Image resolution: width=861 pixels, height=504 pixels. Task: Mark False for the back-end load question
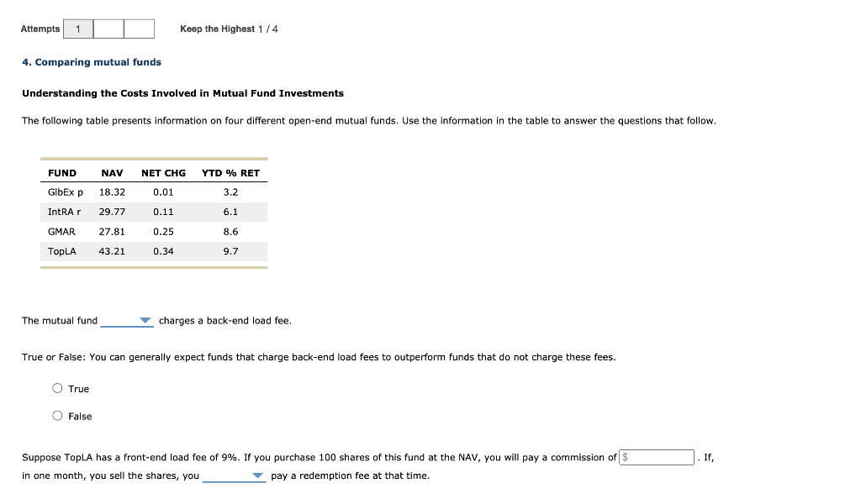click(x=57, y=416)
